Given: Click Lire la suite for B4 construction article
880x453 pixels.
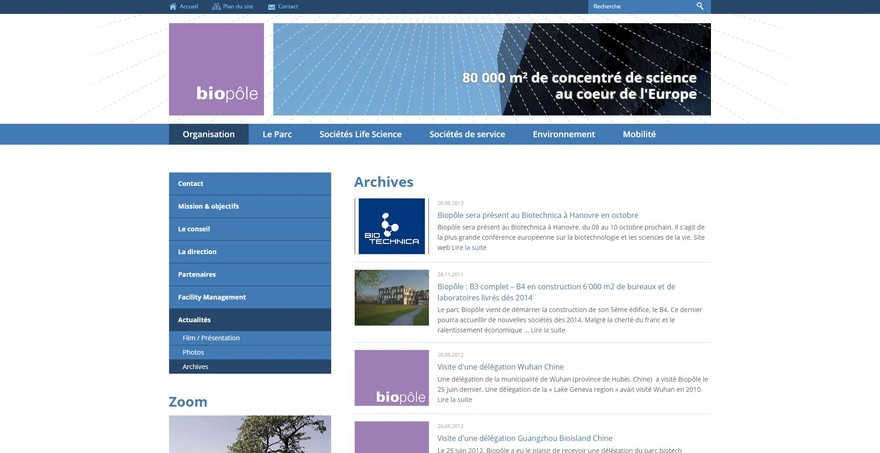Looking at the screenshot, I should click(548, 330).
